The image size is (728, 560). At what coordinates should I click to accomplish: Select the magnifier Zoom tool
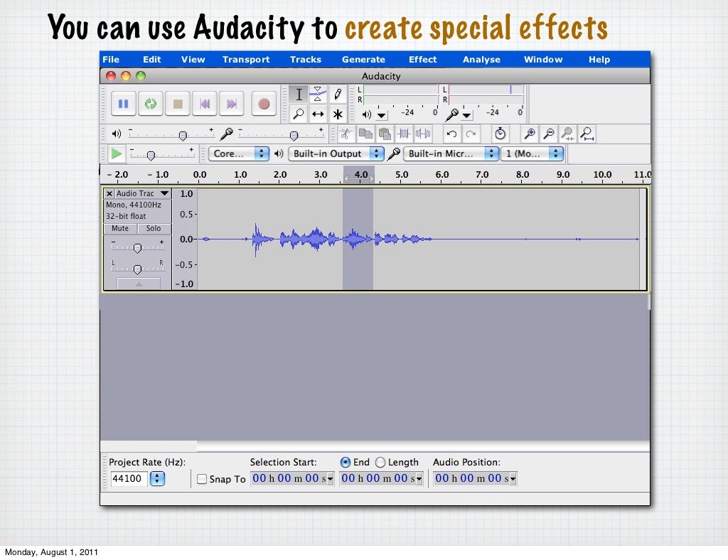click(x=299, y=114)
